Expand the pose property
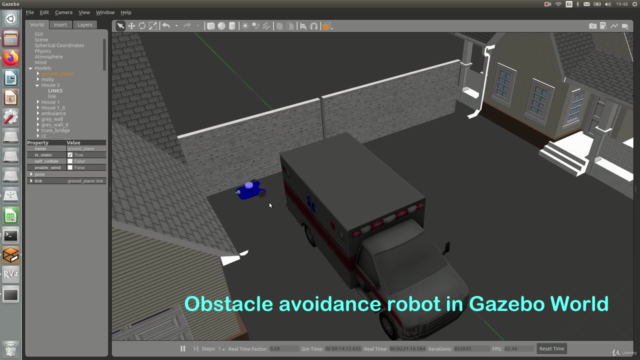The height and width of the screenshot is (360, 640). 31,174
